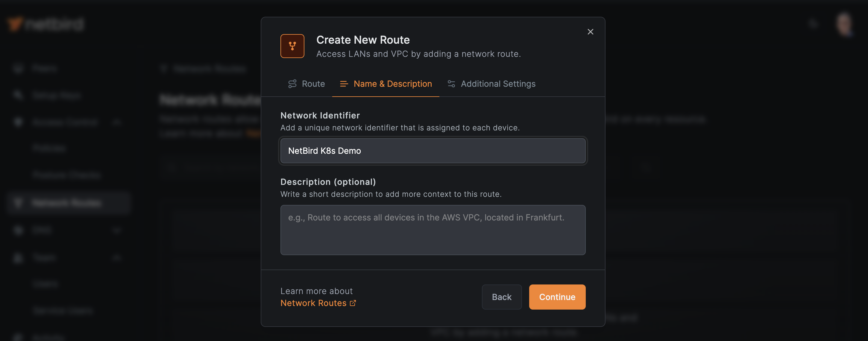Collapse the Team section
This screenshot has height=341, width=868.
click(x=117, y=258)
